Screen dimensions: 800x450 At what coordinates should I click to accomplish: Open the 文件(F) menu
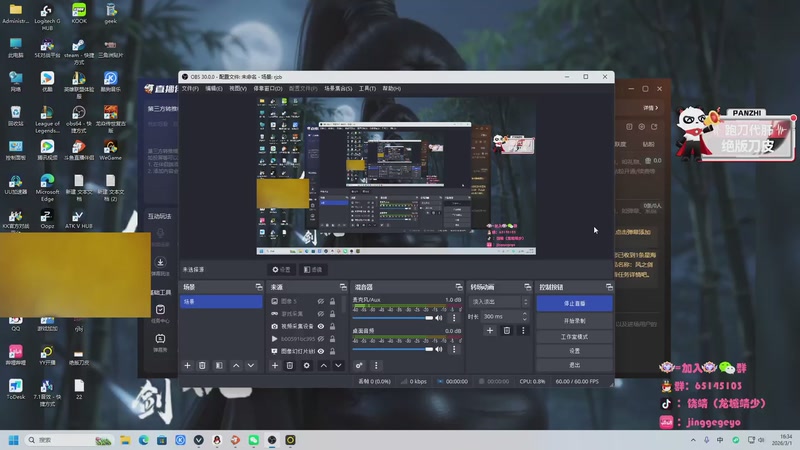(190, 89)
